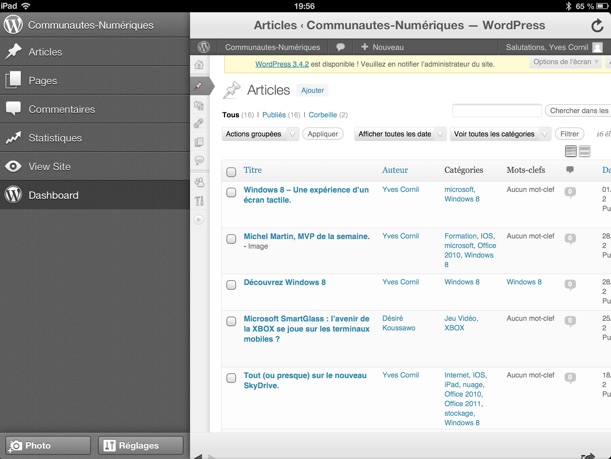Tap the WordPress logo beside Communautes-Numériques in sidebar
Image resolution: width=611 pixels, height=459 pixels.
13,24
